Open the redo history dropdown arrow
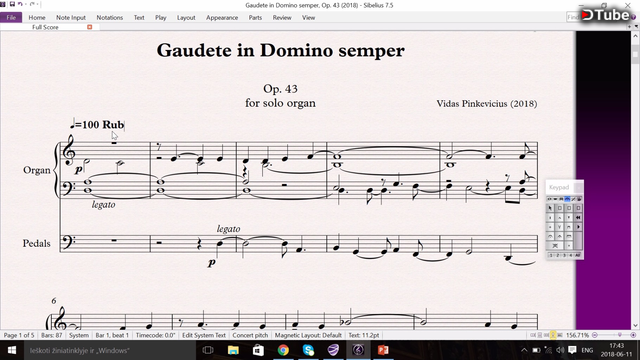The width and height of the screenshot is (640, 360). (x=38, y=4)
